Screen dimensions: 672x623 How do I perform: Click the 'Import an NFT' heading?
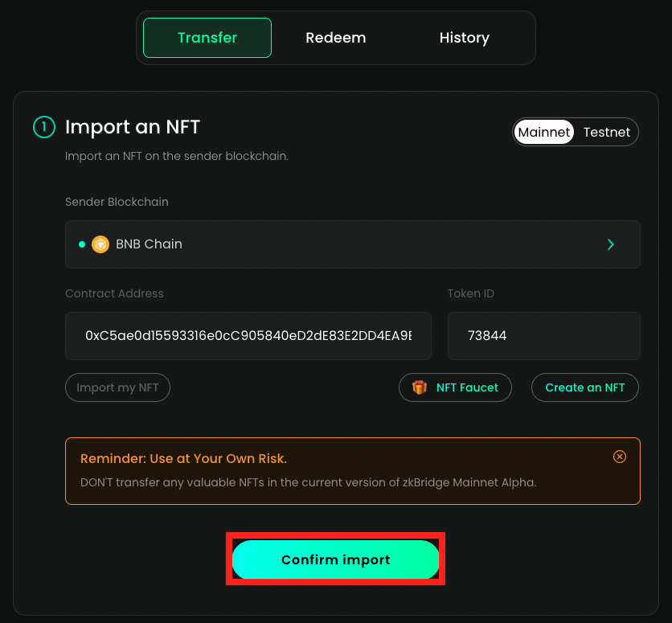click(133, 127)
